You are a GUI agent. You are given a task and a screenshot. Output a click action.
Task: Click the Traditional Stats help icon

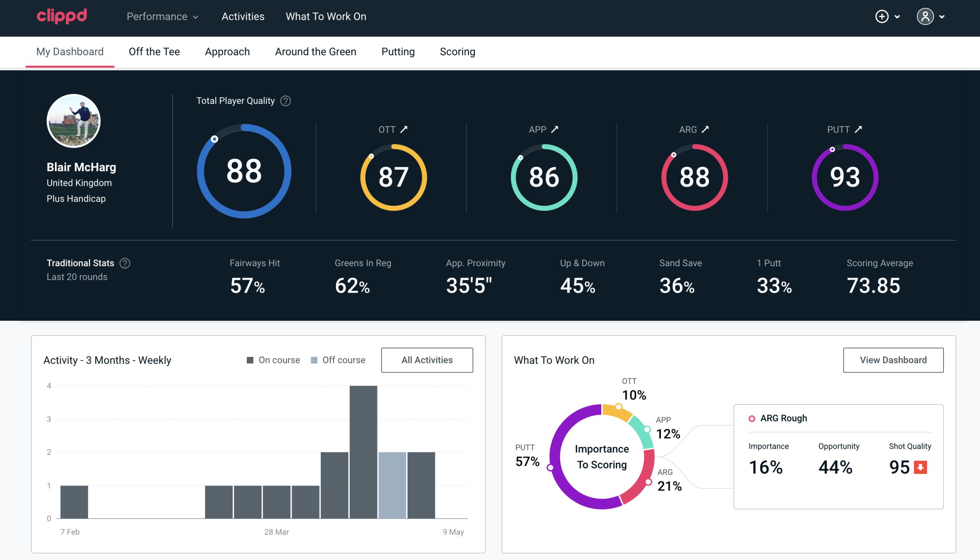point(124,263)
